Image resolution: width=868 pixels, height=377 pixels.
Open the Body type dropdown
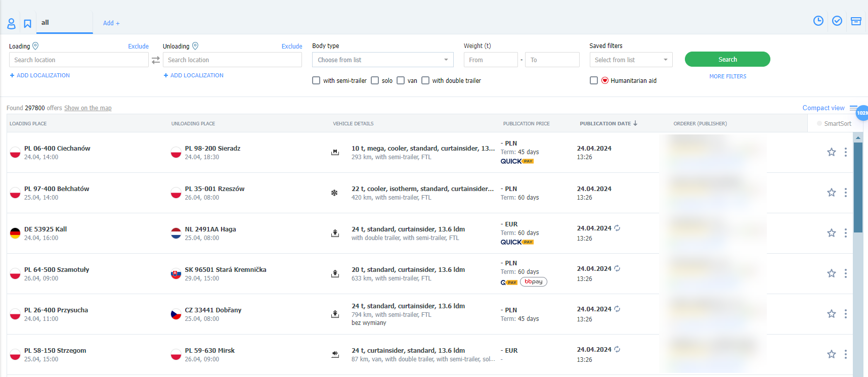pos(382,60)
